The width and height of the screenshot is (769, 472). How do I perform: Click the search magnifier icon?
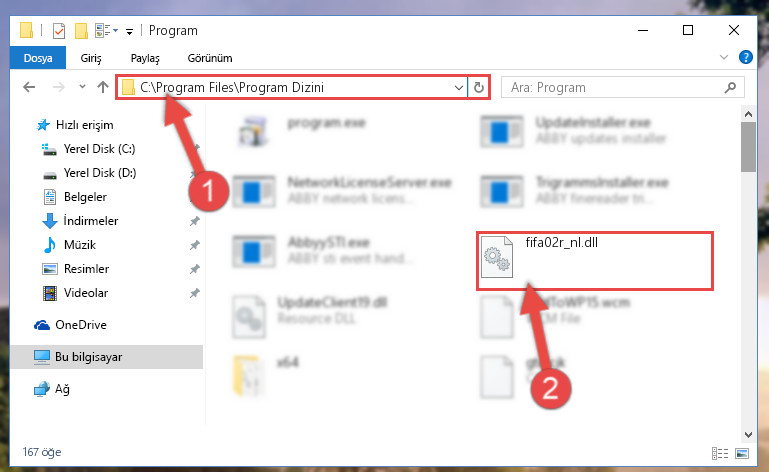tap(730, 87)
